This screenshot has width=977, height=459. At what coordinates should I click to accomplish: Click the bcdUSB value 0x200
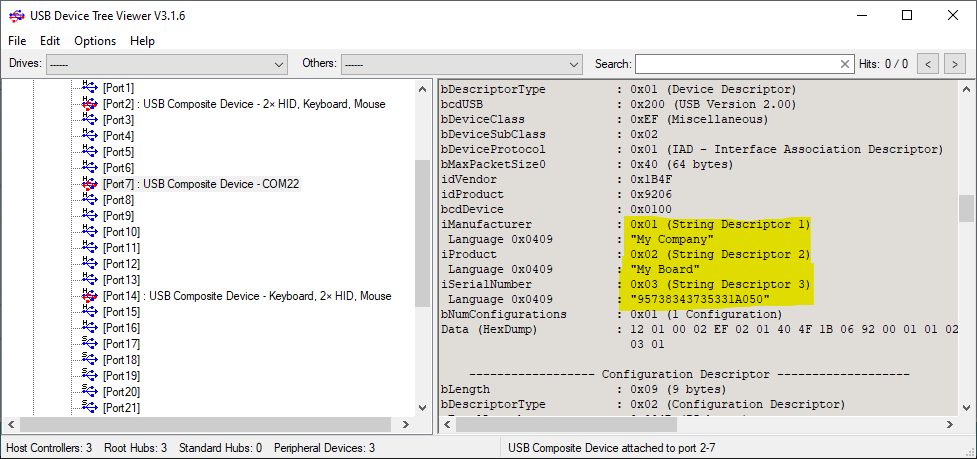pos(713,104)
